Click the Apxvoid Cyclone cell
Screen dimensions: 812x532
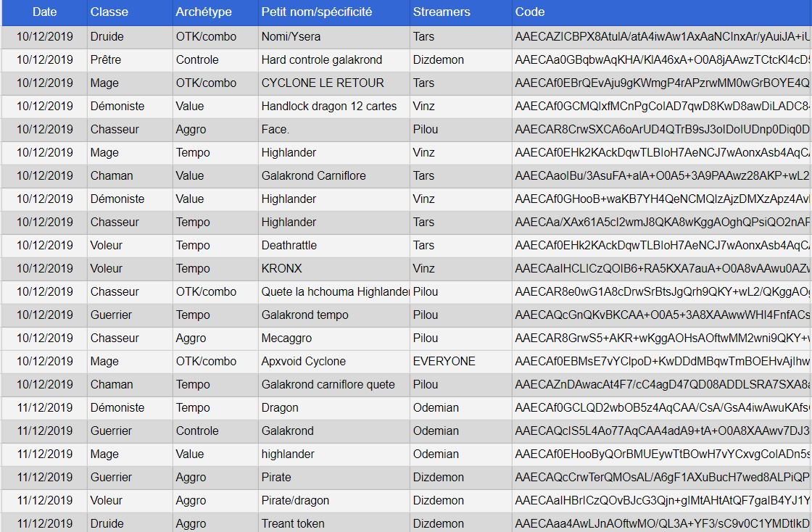click(304, 361)
